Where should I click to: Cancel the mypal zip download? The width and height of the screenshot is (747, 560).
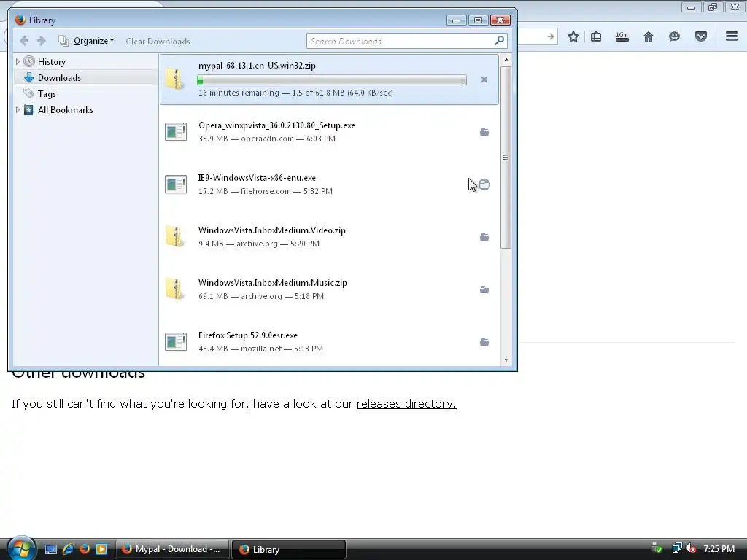click(484, 79)
